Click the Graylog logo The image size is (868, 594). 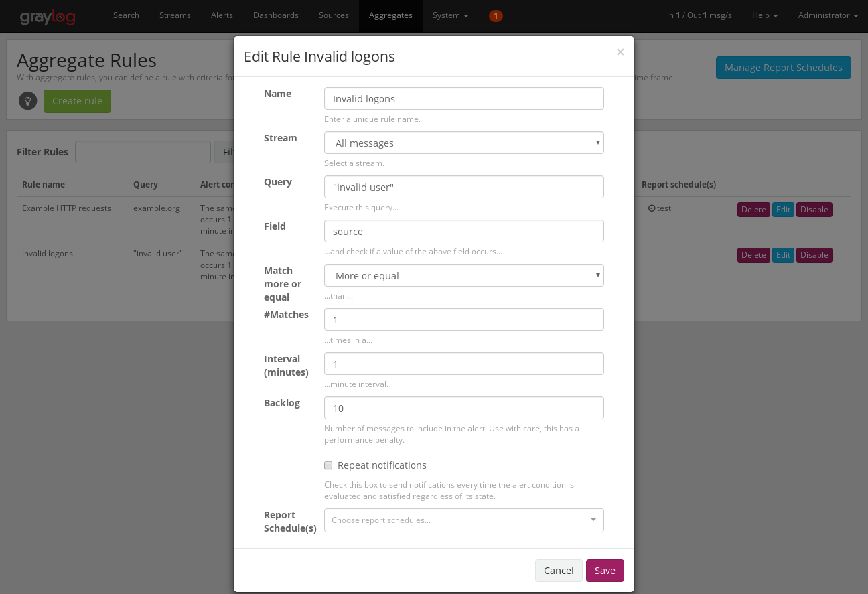(47, 16)
